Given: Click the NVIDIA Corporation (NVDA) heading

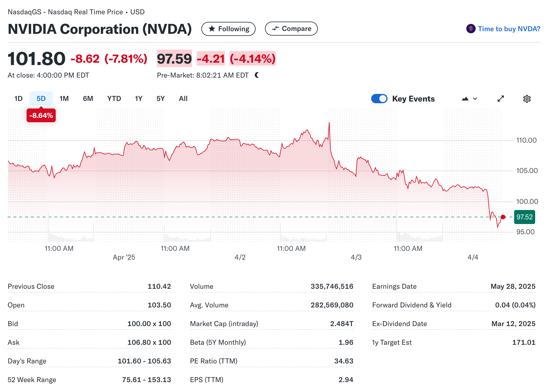Looking at the screenshot, I should 100,29.
